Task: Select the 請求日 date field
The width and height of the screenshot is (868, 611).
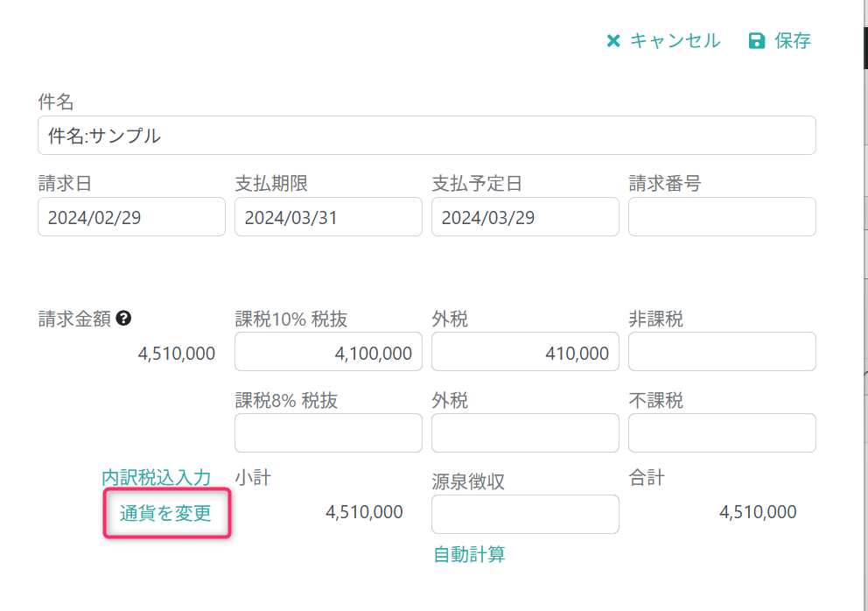Action: coord(131,217)
